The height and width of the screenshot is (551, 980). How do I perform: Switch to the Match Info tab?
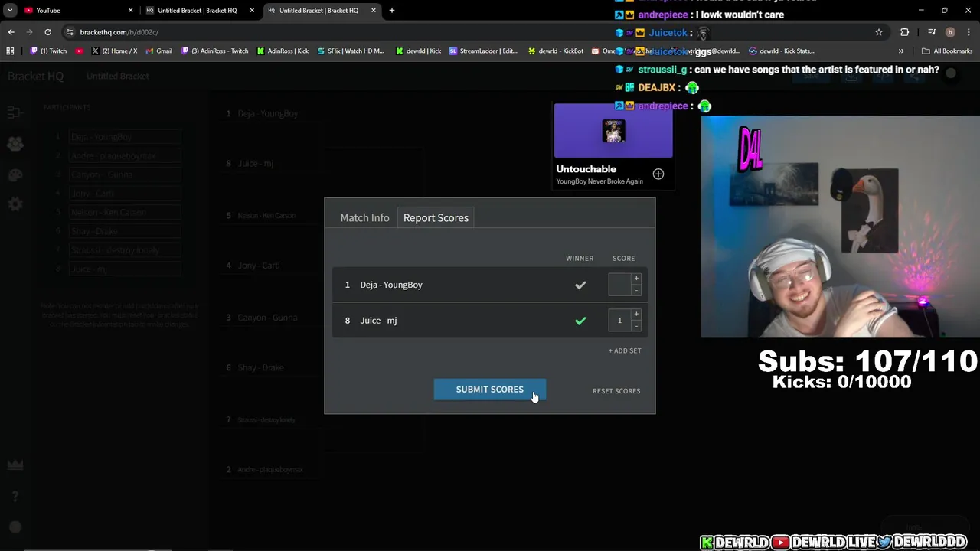364,218
